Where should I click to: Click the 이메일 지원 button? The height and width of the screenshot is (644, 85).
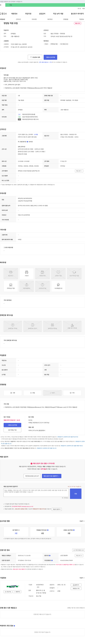point(12,430)
